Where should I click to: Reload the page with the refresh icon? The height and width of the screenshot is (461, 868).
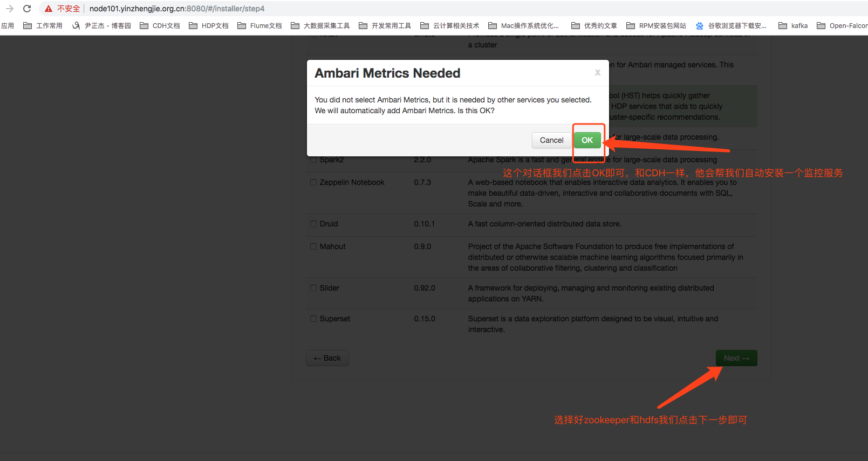pos(27,9)
